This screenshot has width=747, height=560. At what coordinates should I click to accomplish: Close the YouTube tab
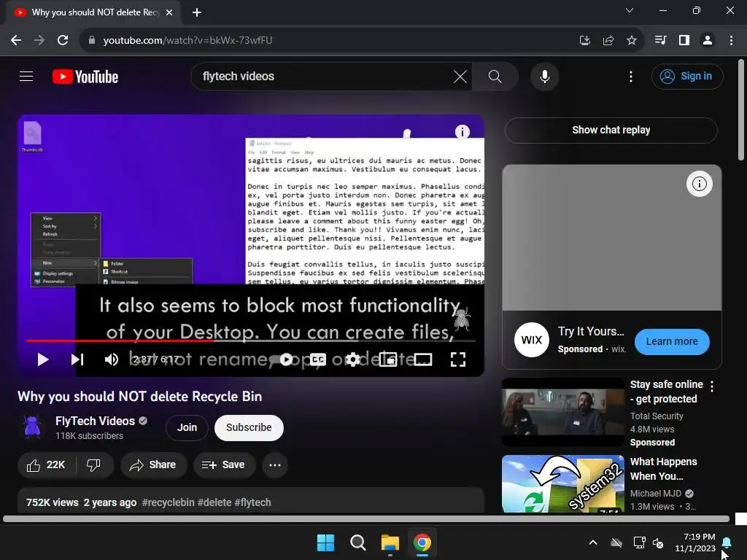click(x=169, y=12)
